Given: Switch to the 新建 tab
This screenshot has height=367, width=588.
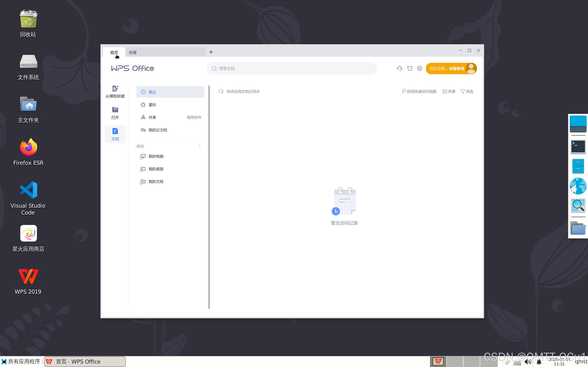Looking at the screenshot, I should pyautogui.click(x=133, y=52).
